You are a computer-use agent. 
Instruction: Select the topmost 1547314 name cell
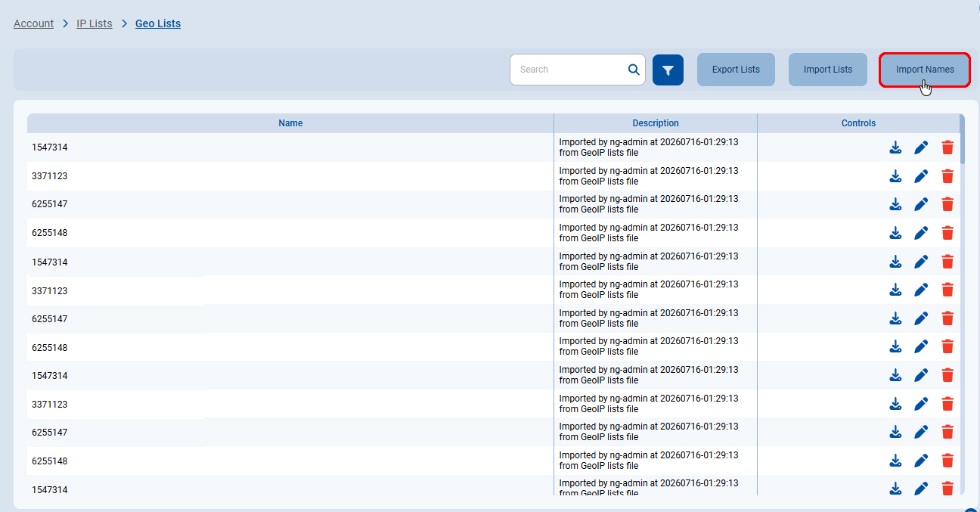290,147
